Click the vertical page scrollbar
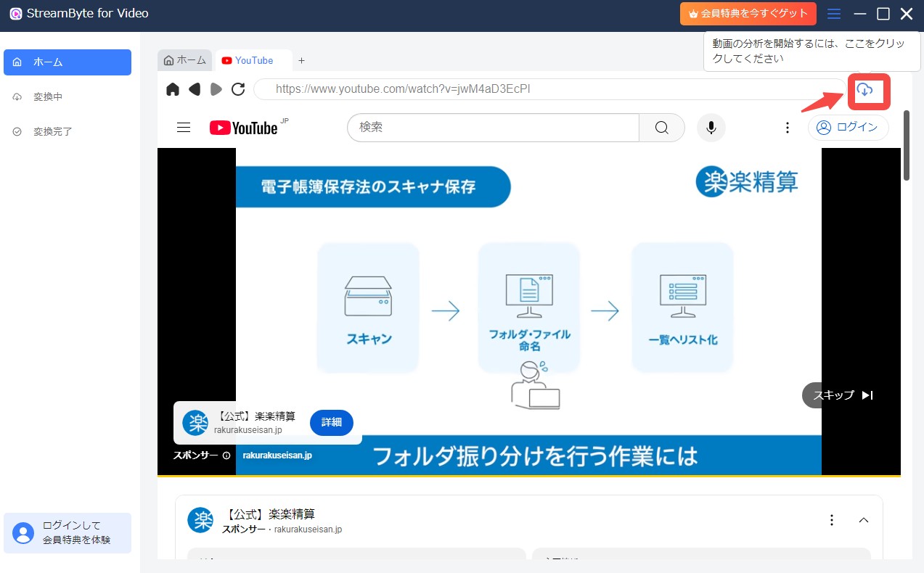The image size is (924, 573). (907, 145)
